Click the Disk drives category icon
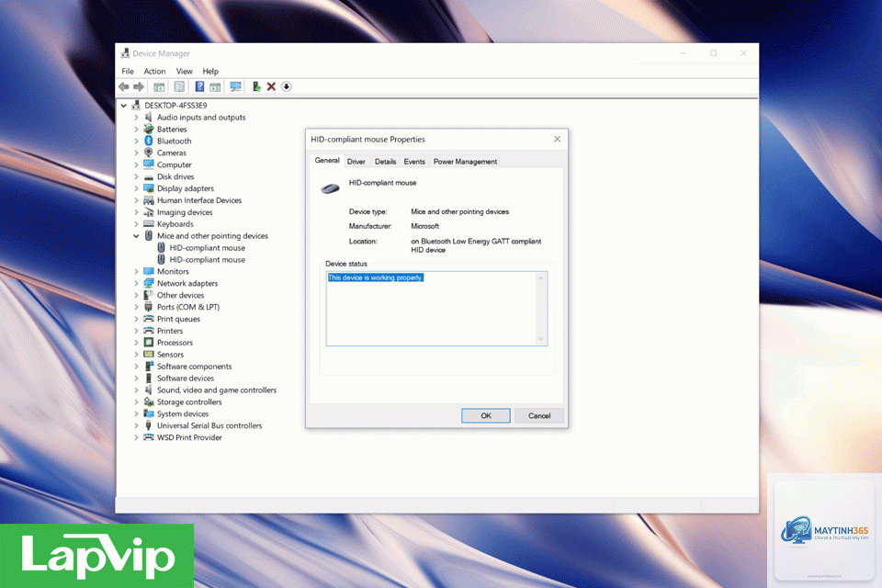The height and width of the screenshot is (588, 882). [149, 176]
